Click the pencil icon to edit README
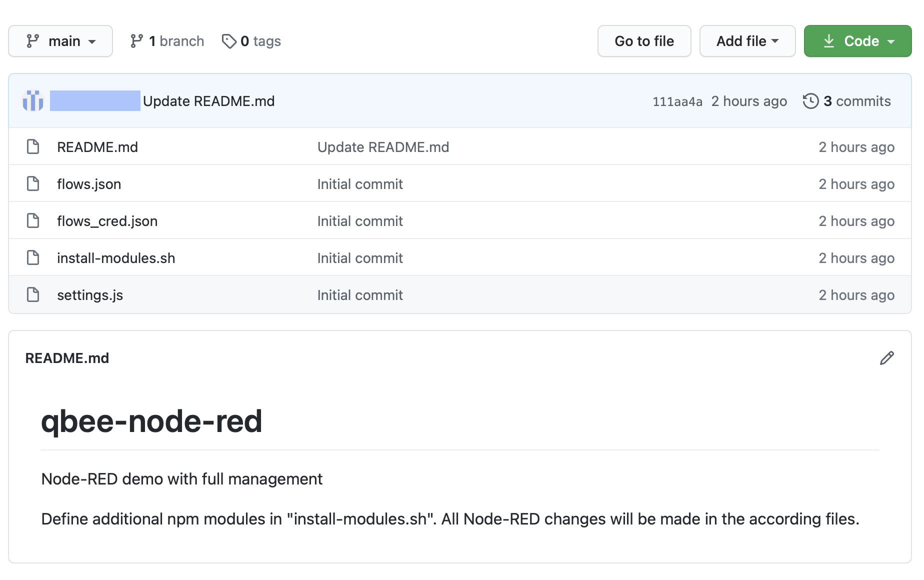The width and height of the screenshot is (924, 580). coord(886,358)
